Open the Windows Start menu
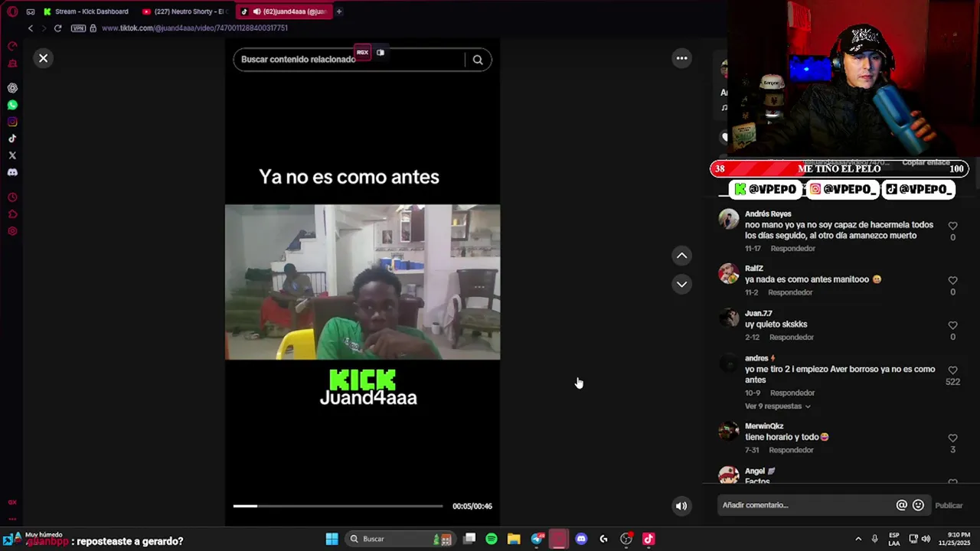Viewport: 980px width, 551px height. coord(332,539)
